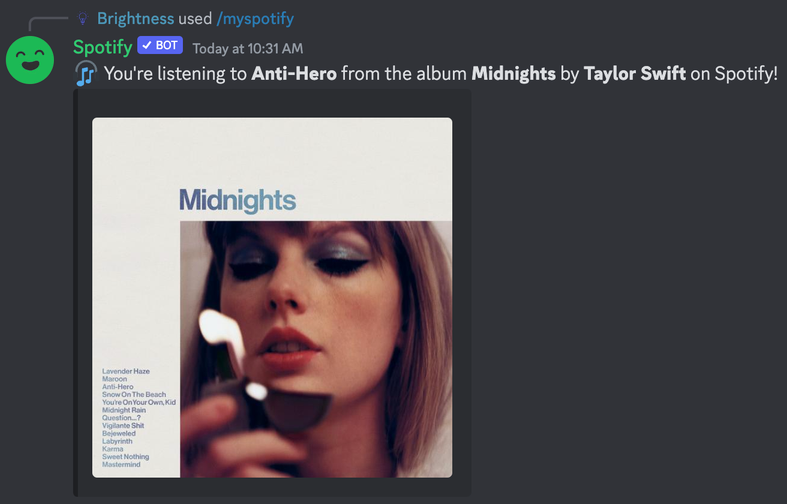Viewport: 787px width, 504px height.
Task: Click the blue music note headphone emoji
Action: (x=86, y=73)
